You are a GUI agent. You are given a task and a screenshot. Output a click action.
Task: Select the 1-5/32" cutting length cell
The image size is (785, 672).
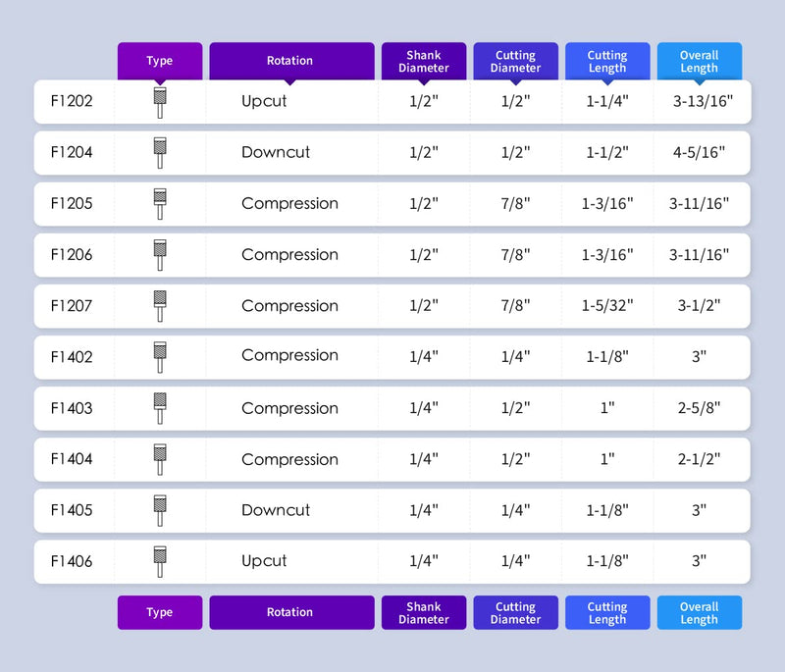[607, 306]
